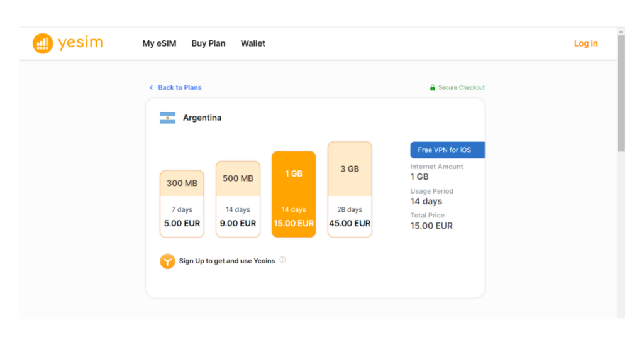This screenshot has width=644, height=362.
Task: Click the Log in link
Action: pyautogui.click(x=586, y=43)
